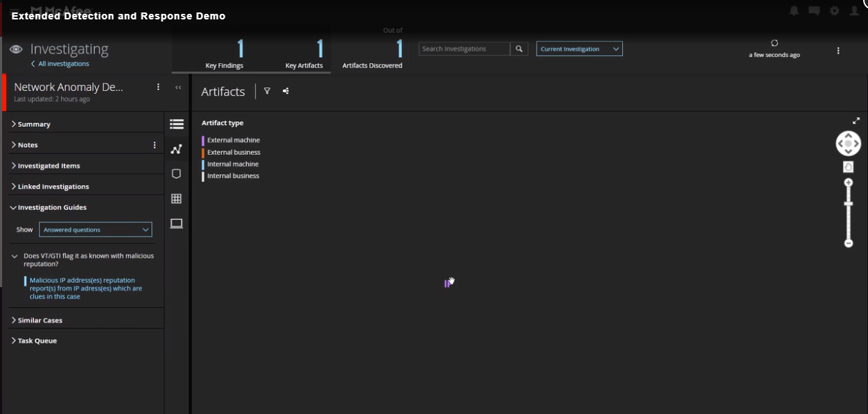Click the Artifacts filter funnel icon
This screenshot has height=414, width=868.
(x=267, y=91)
